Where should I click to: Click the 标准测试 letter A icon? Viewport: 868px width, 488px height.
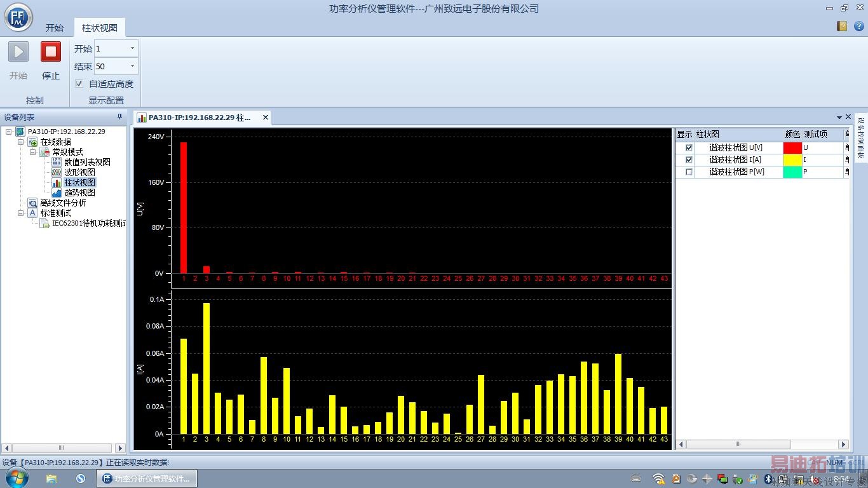pos(32,213)
